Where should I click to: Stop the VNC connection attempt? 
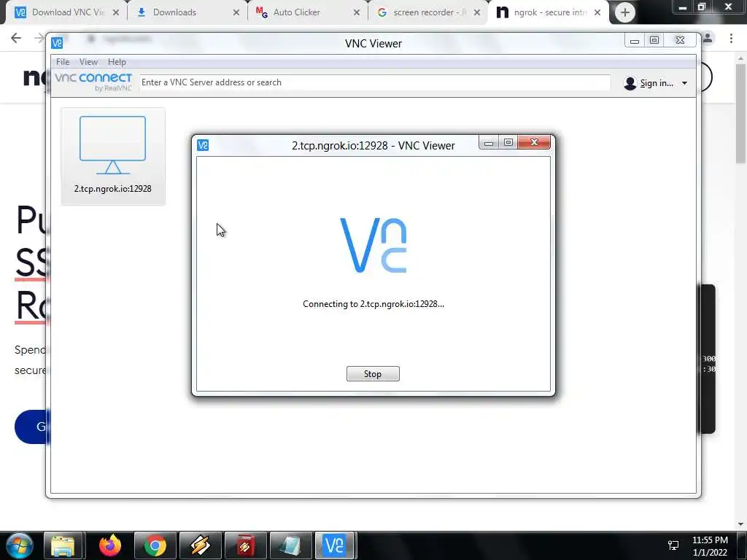click(373, 374)
